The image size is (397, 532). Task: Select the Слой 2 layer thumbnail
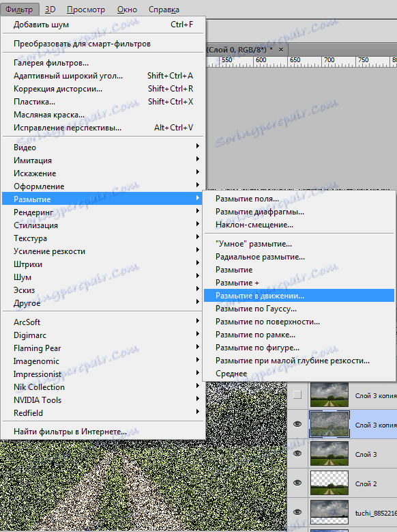pyautogui.click(x=329, y=483)
